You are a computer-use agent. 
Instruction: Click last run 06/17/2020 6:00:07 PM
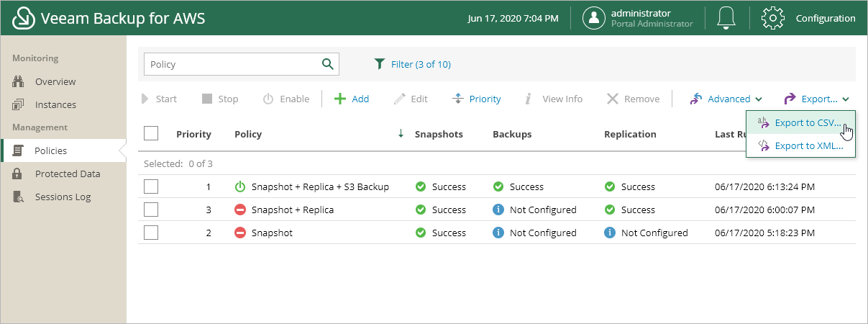pyautogui.click(x=764, y=210)
